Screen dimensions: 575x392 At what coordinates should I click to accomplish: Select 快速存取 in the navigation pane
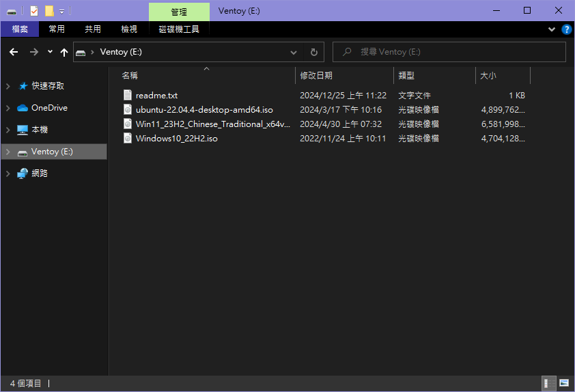[48, 86]
